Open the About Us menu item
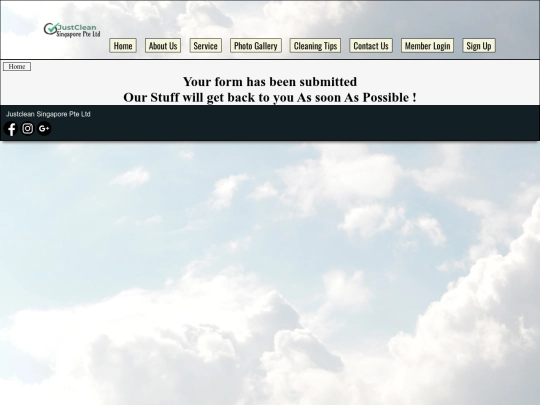 pyautogui.click(x=163, y=45)
